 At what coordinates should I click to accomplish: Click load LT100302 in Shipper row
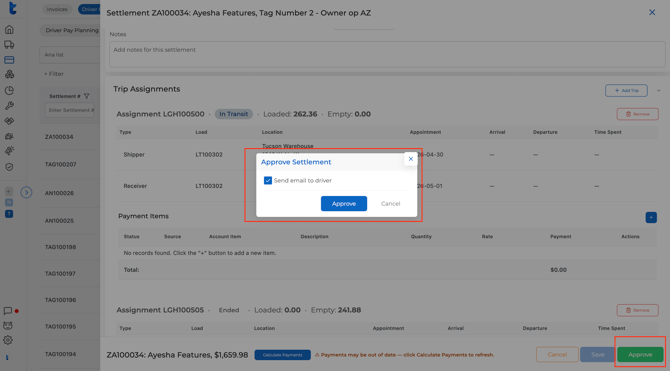[209, 155]
